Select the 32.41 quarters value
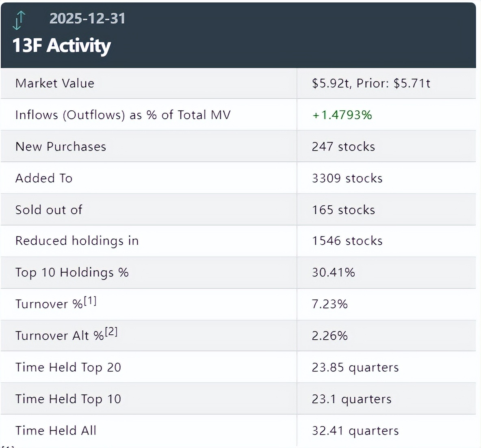Screen dimensions: 481x448 pos(355,431)
